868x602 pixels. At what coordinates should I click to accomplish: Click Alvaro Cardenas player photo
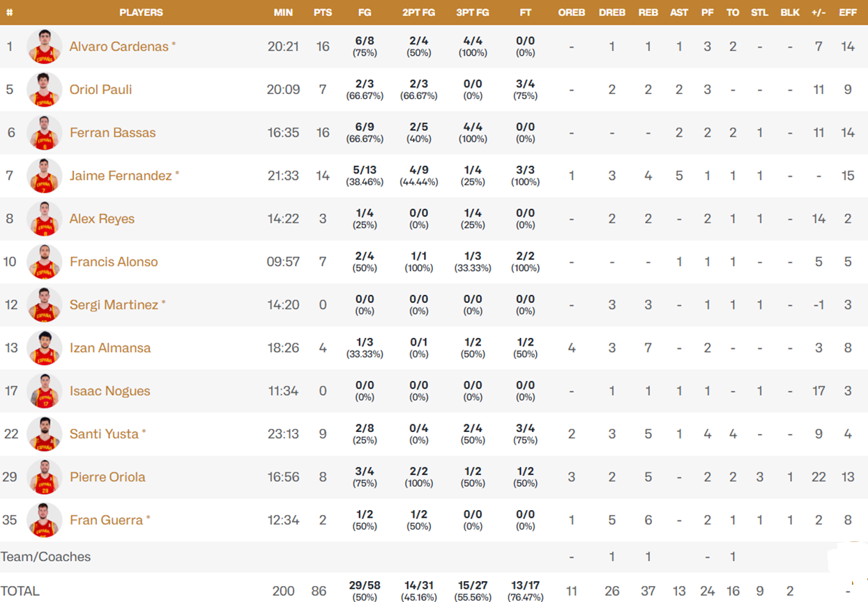click(x=45, y=47)
